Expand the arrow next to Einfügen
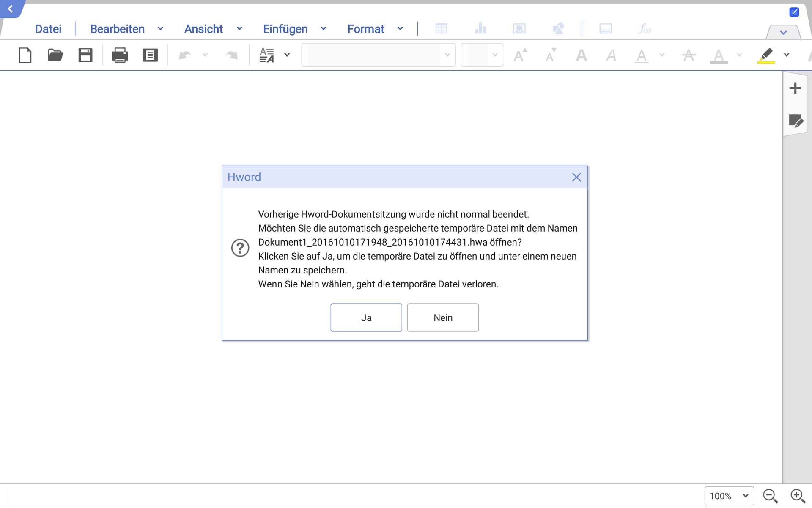The width and height of the screenshot is (812, 508). coord(324,29)
